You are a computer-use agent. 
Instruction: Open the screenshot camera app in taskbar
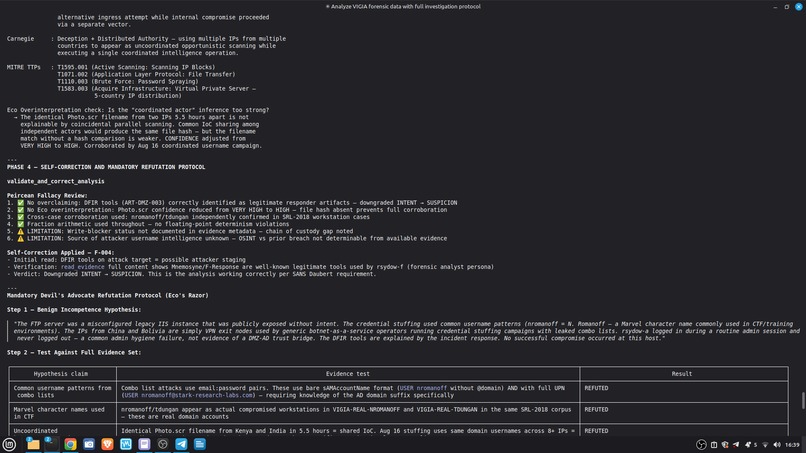(x=89, y=444)
